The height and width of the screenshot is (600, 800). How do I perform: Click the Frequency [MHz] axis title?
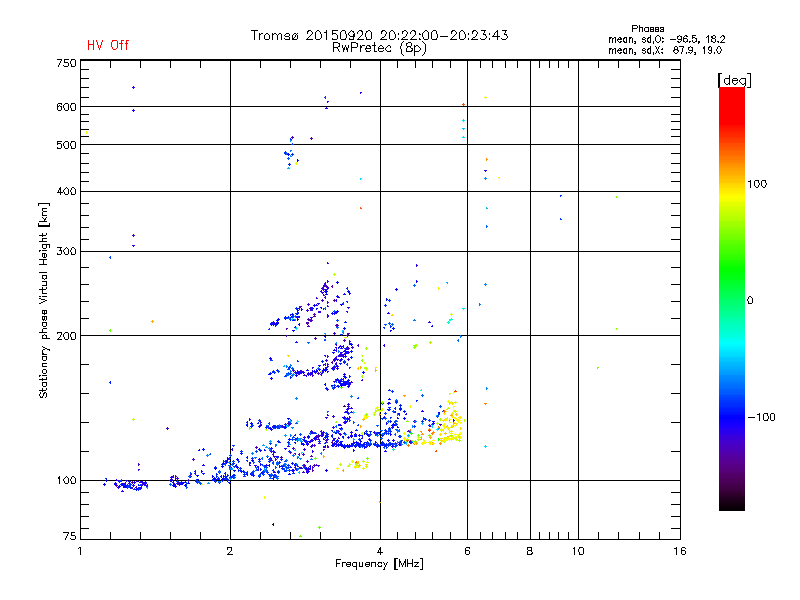pyautogui.click(x=379, y=564)
